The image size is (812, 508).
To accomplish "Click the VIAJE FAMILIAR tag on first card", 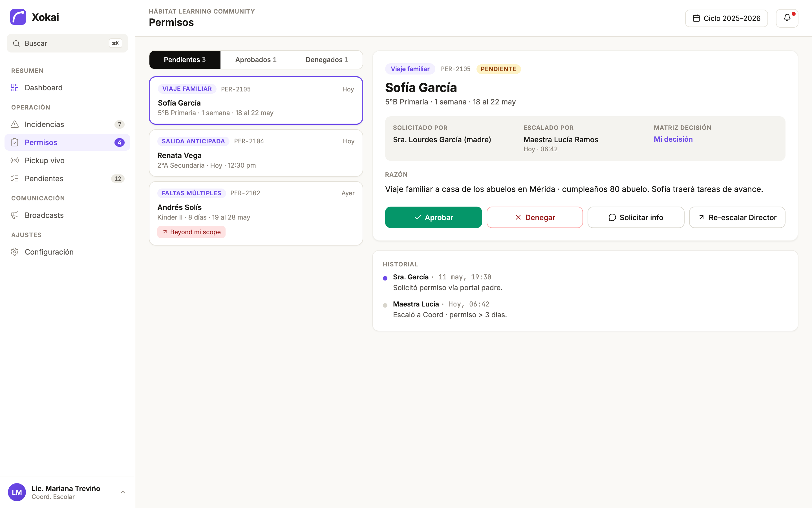I will point(187,89).
